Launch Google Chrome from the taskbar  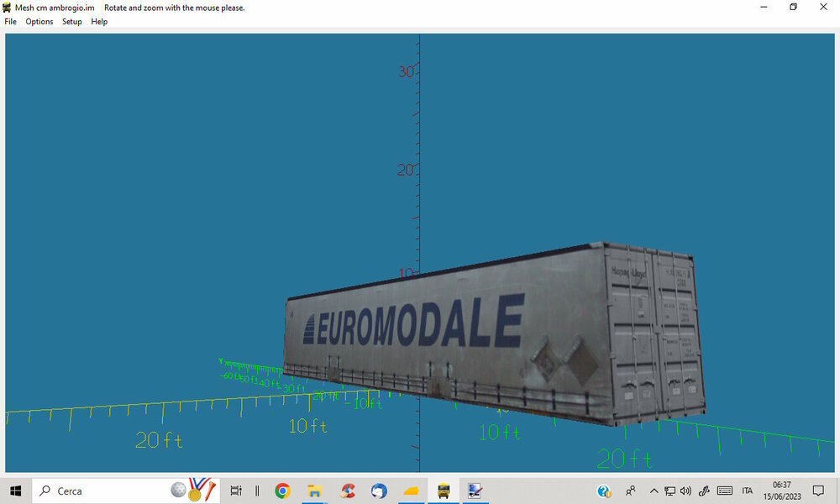(x=282, y=491)
